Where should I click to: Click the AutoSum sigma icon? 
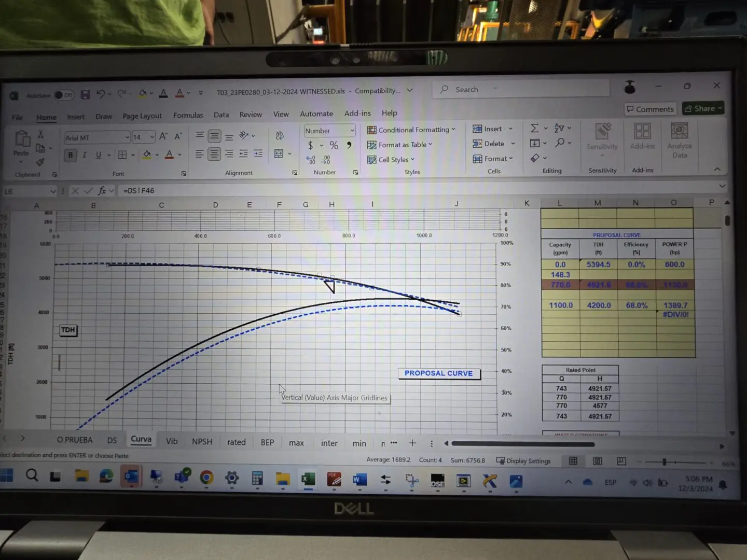[534, 128]
